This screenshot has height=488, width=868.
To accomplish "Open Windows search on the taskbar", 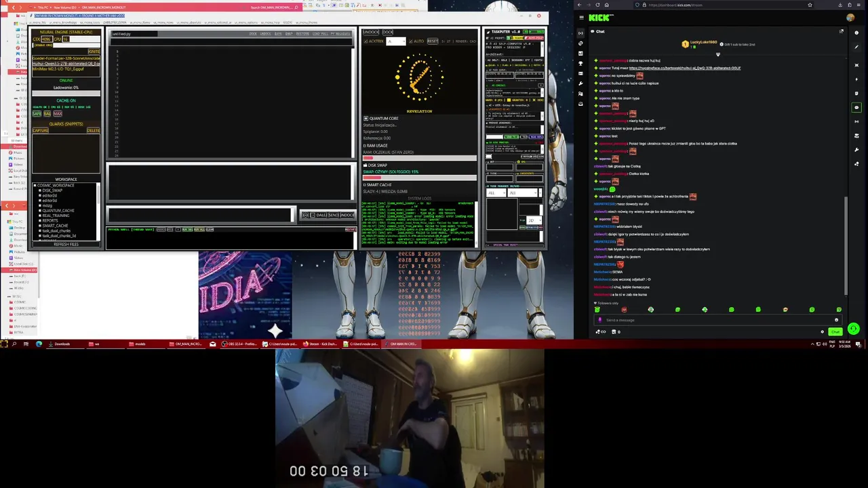I will pos(14,344).
